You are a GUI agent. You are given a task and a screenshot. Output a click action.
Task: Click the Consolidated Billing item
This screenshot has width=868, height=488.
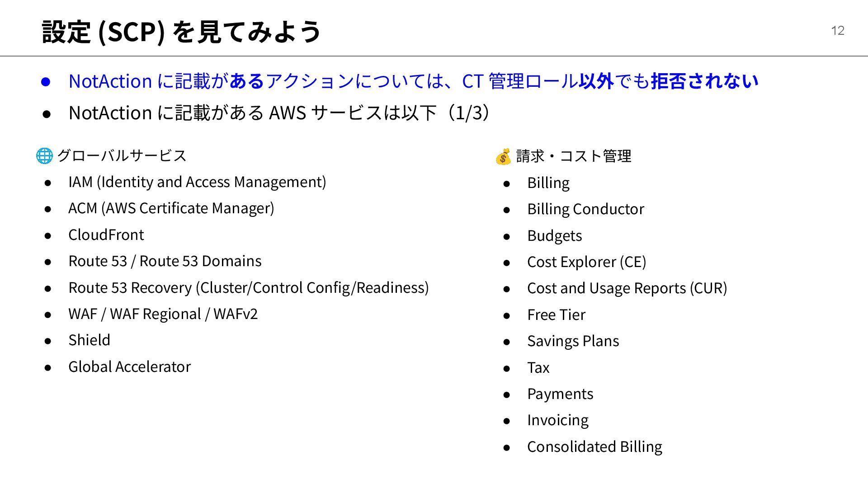(x=595, y=446)
